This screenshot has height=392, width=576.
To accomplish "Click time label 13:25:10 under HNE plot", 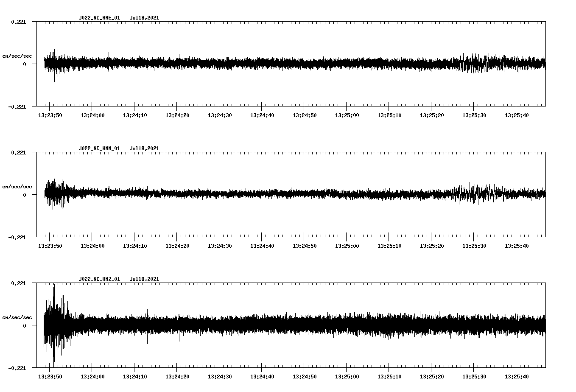I will coord(389,115).
